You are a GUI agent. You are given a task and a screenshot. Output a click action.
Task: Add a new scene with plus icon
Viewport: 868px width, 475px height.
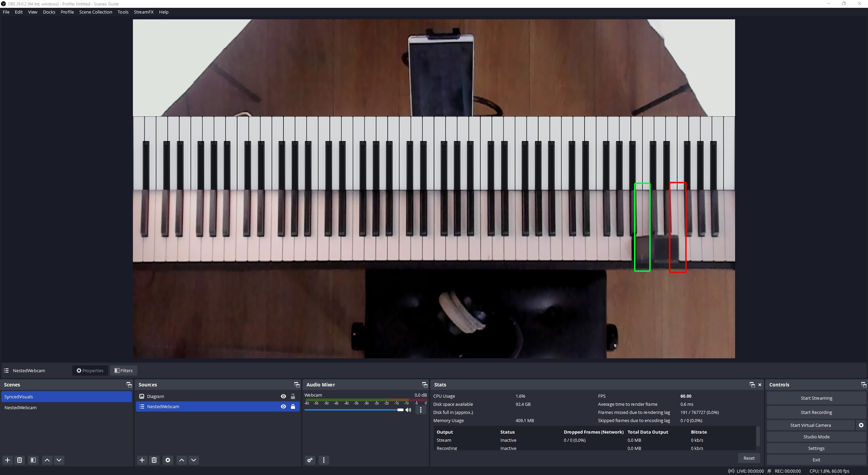coord(7,460)
